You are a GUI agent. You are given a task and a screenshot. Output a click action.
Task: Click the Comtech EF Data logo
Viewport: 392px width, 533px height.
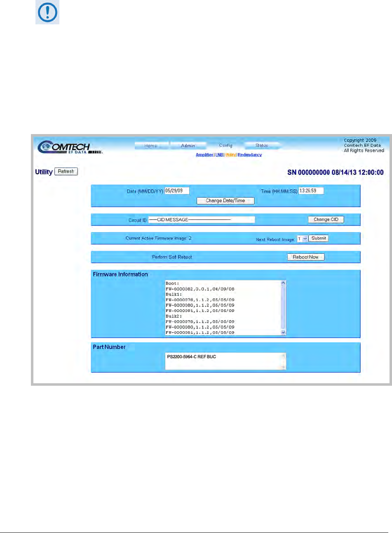(69, 147)
